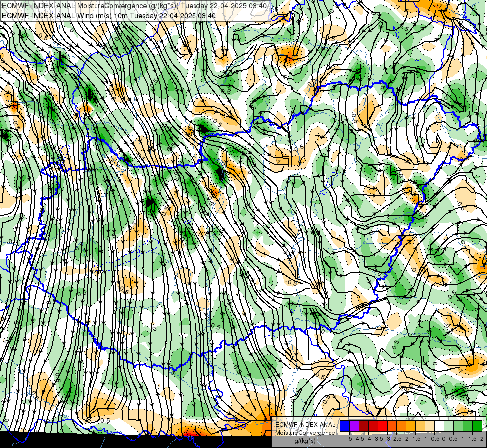Screen dimensions: 487x448
Task: Click the orange-red swatch between -3 and -2.5
Action: (x=392, y=426)
